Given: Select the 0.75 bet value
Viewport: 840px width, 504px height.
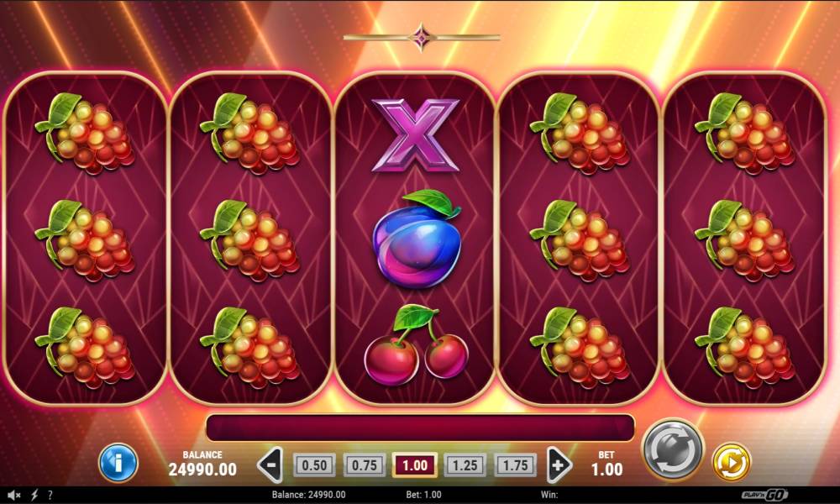Looking at the screenshot, I should point(365,465).
